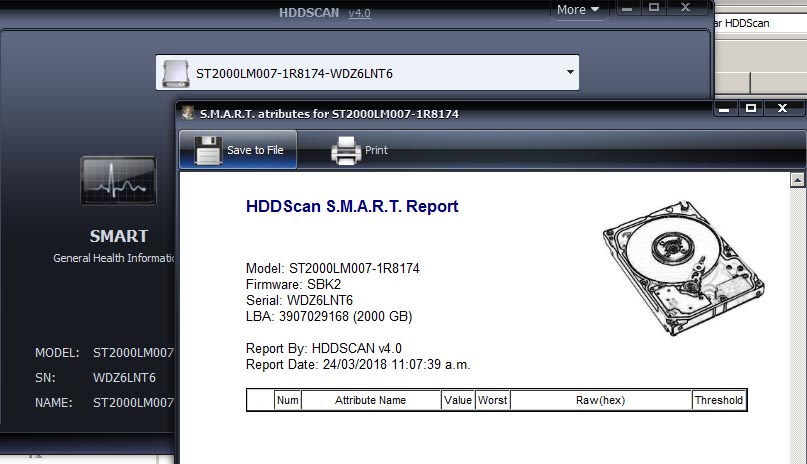The height and width of the screenshot is (464, 807).
Task: Click the Save to File floppy icon
Action: click(x=208, y=150)
